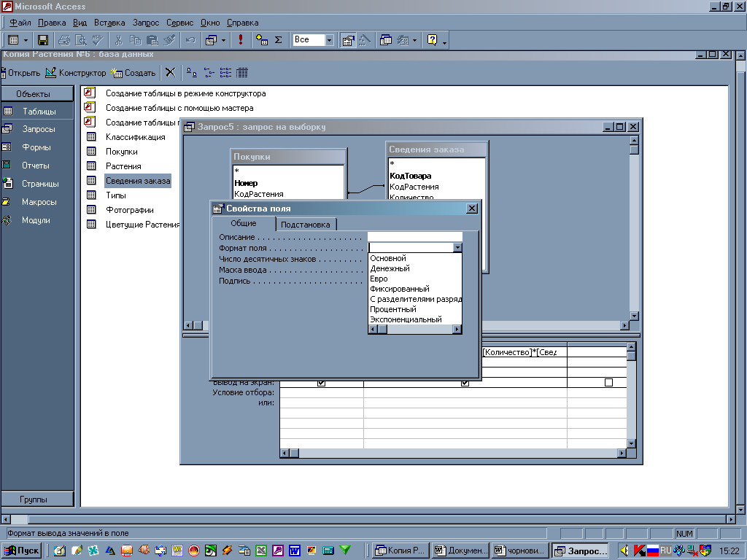
Task: Click the Save toolbar icon
Action: tap(43, 40)
